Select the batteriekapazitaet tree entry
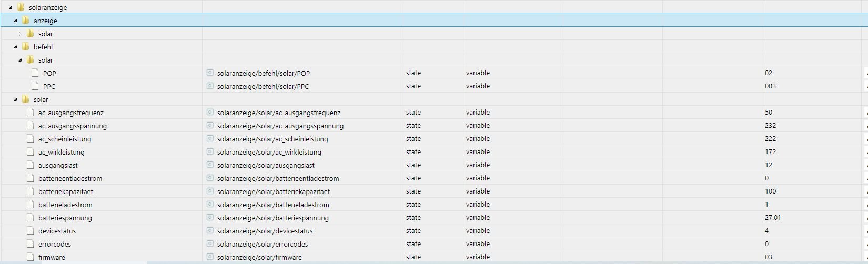This screenshot has width=868, height=264. tap(65, 191)
